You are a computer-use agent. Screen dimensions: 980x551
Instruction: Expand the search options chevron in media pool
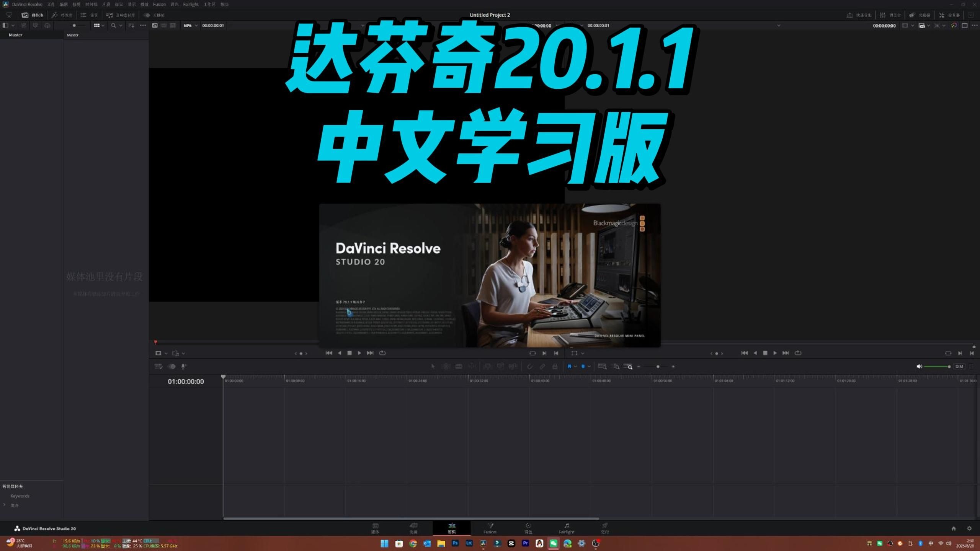coord(121,25)
